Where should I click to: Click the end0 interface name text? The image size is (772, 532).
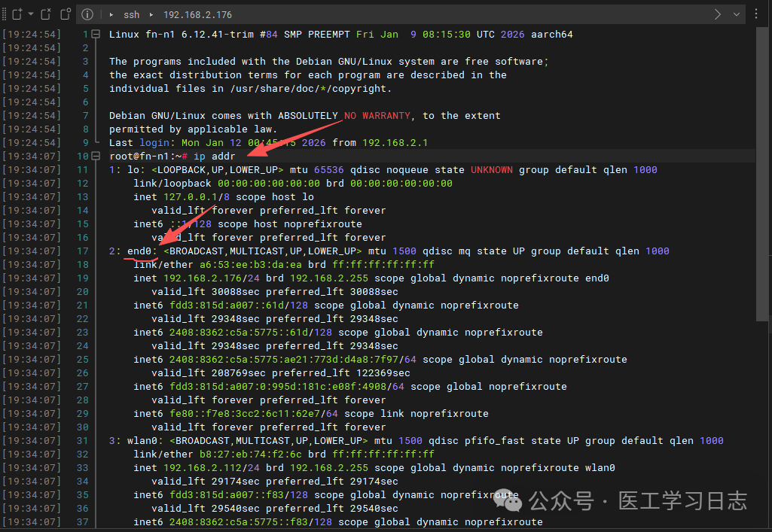coord(139,251)
